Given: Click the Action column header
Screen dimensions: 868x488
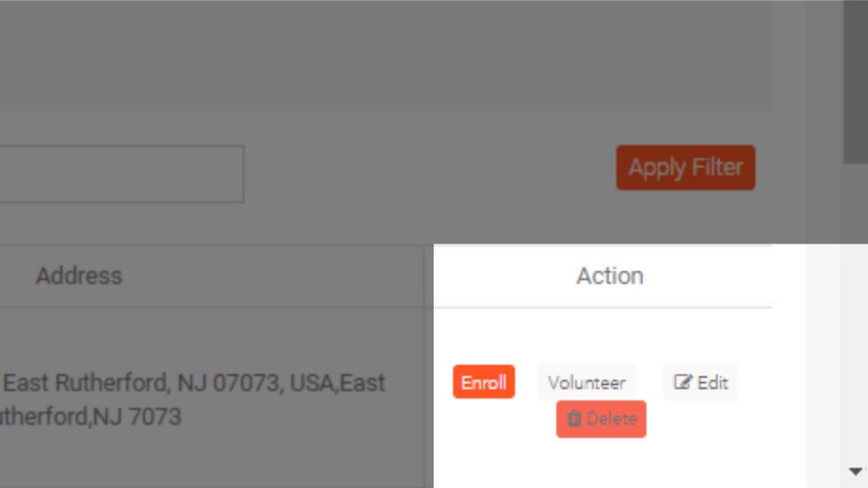Looking at the screenshot, I should point(610,276).
